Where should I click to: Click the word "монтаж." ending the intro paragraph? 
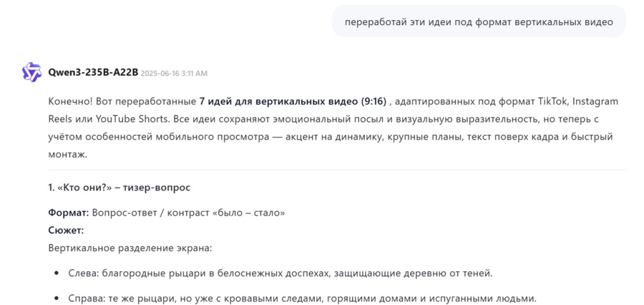[x=67, y=154]
